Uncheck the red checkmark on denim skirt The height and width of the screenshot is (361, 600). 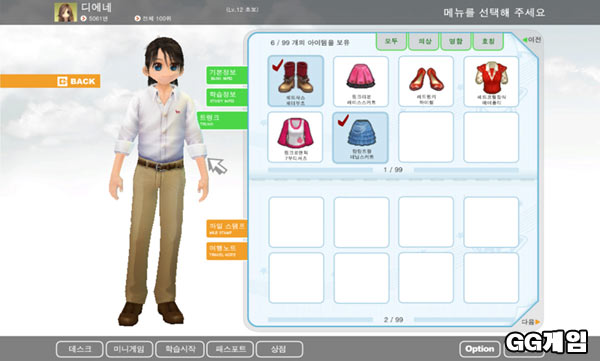343,120
